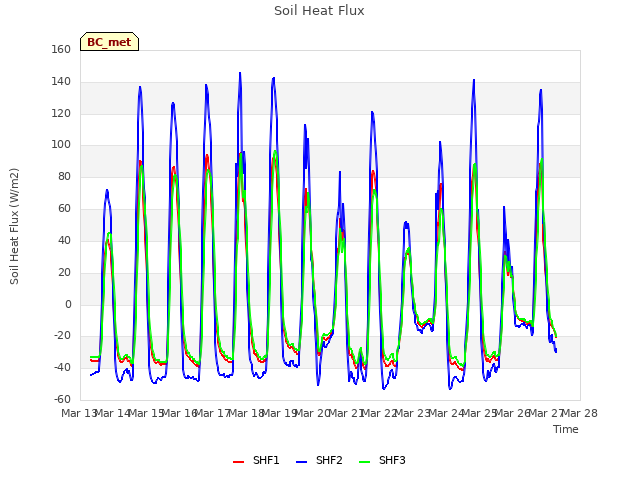The width and height of the screenshot is (640, 480).
Task: Click the red SHF1 legend color marker
Action: (238, 462)
